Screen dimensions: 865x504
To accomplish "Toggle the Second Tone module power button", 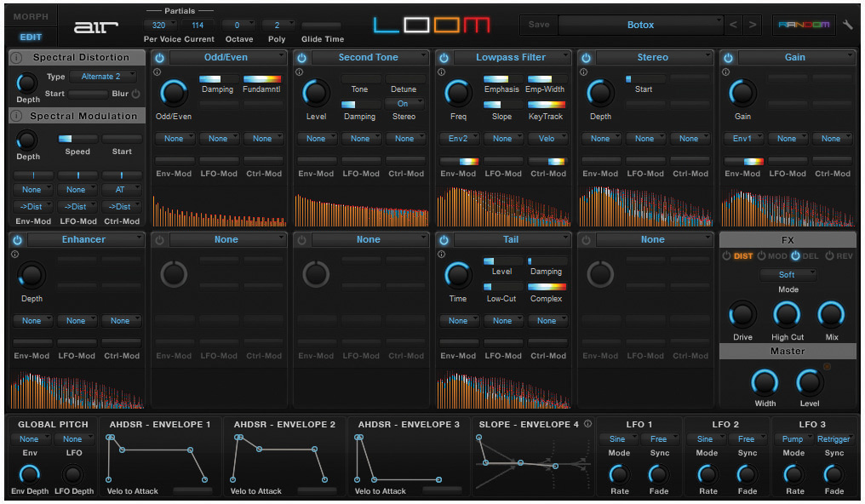I will [x=301, y=57].
